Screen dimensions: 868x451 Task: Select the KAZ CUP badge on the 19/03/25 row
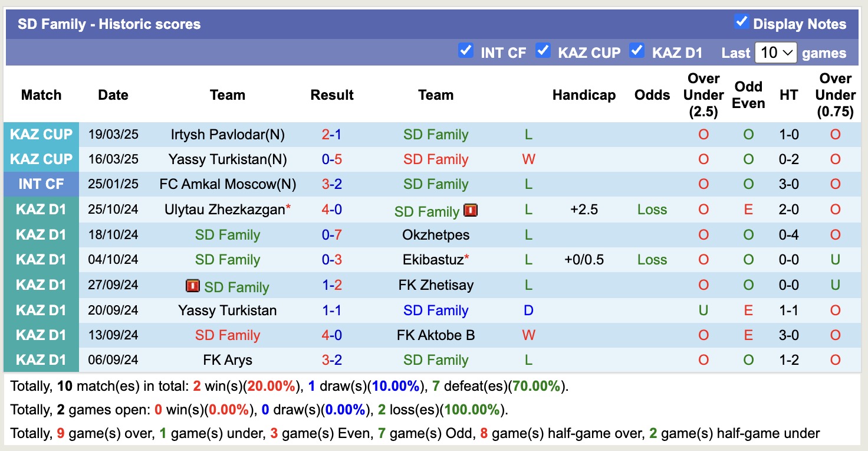click(41, 134)
